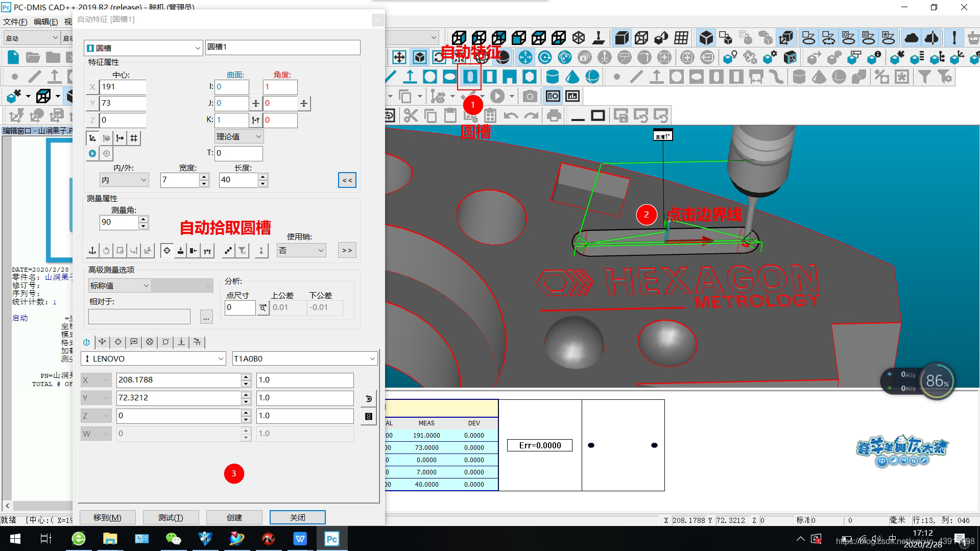Open the T1A0B0 tip dropdown
980x551 pixels.
(x=305, y=359)
